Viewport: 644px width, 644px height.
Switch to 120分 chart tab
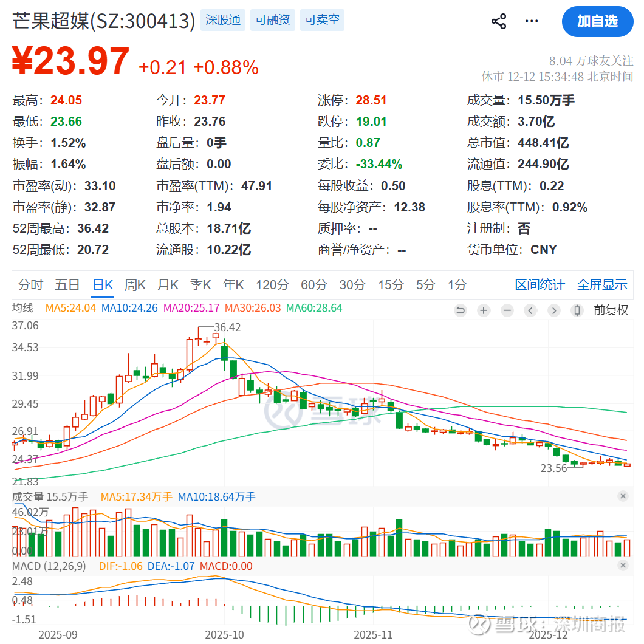(272, 284)
